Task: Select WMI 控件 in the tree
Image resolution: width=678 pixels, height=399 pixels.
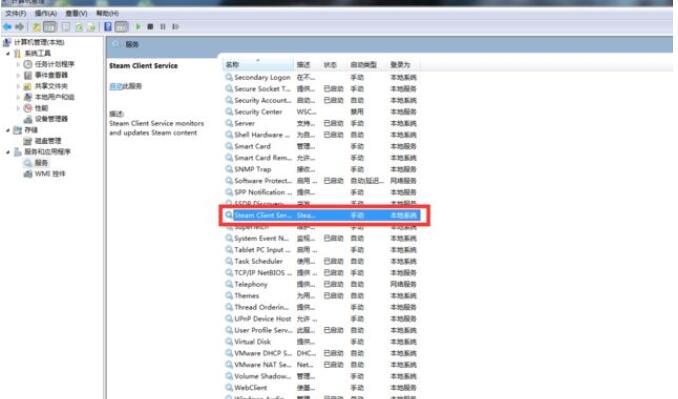Action: [50, 174]
